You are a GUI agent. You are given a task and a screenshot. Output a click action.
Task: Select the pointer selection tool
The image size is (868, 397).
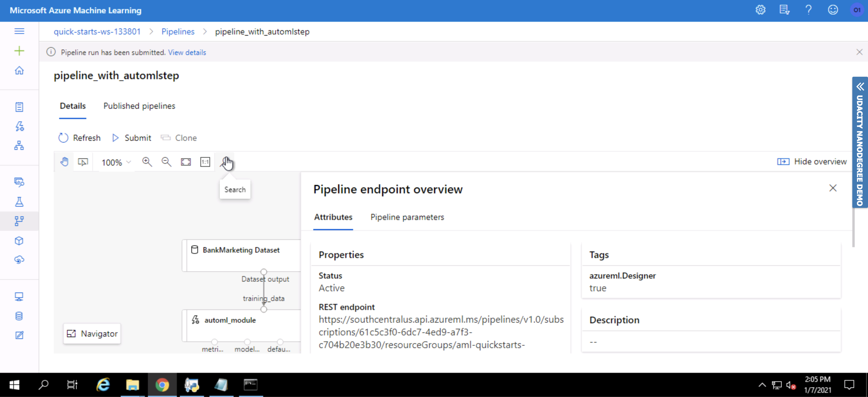pyautogui.click(x=83, y=162)
